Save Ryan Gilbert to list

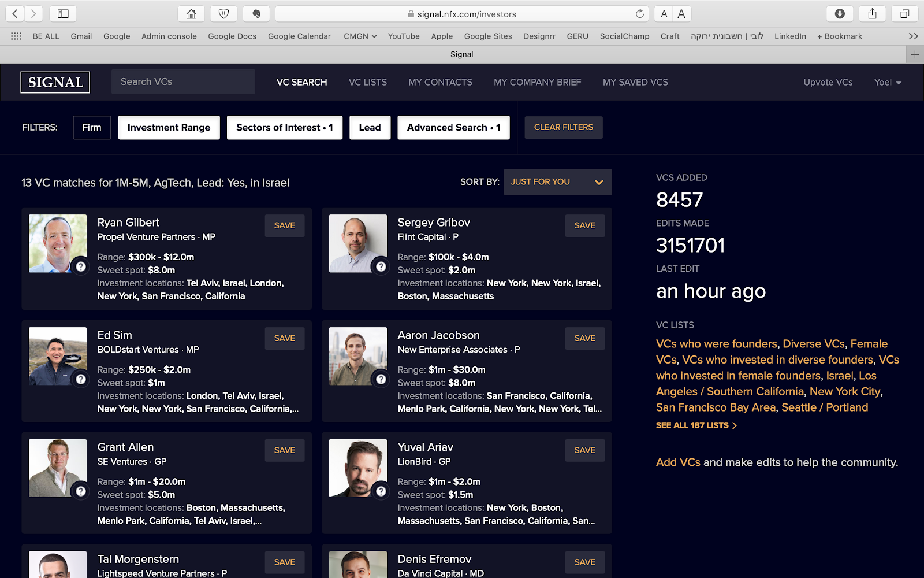(x=285, y=225)
